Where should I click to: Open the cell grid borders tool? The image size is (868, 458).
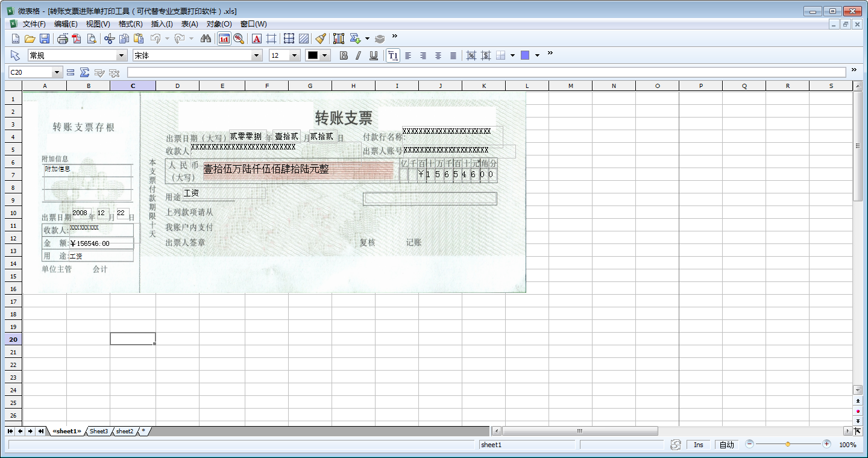[289, 39]
